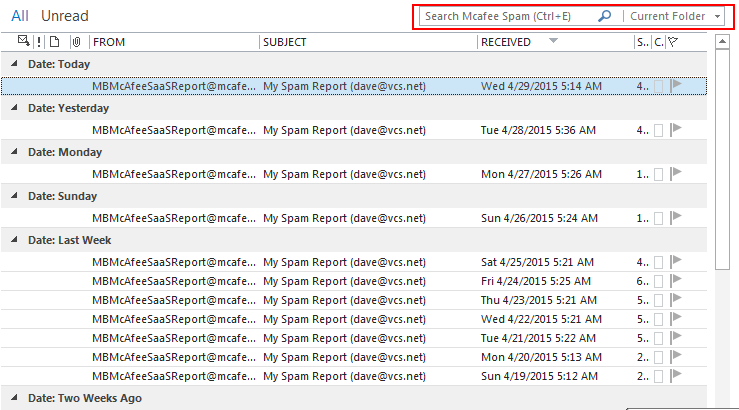
Task: Flag the Tue 4/28/2015 5:36 AM message
Action: coord(676,129)
